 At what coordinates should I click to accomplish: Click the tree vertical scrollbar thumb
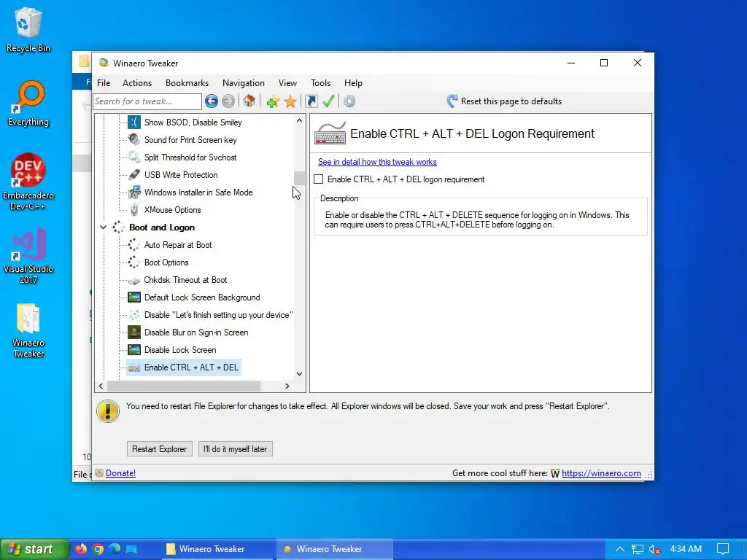(299, 178)
